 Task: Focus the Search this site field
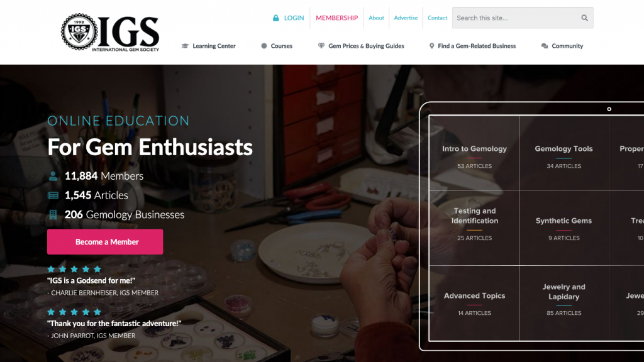tap(517, 18)
